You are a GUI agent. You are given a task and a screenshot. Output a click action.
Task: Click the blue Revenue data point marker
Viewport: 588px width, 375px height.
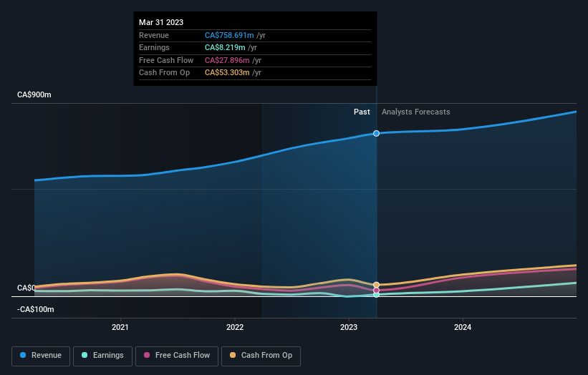[376, 133]
